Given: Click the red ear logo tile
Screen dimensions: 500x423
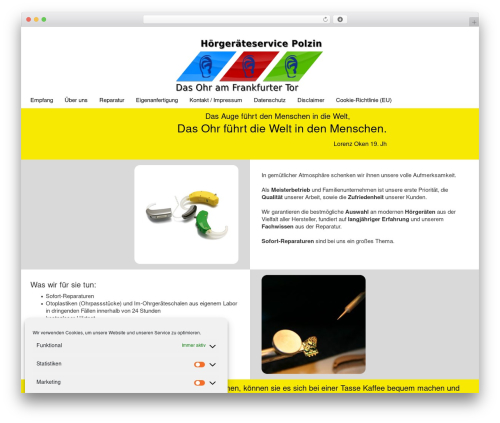Looking at the screenshot, I should [249, 66].
